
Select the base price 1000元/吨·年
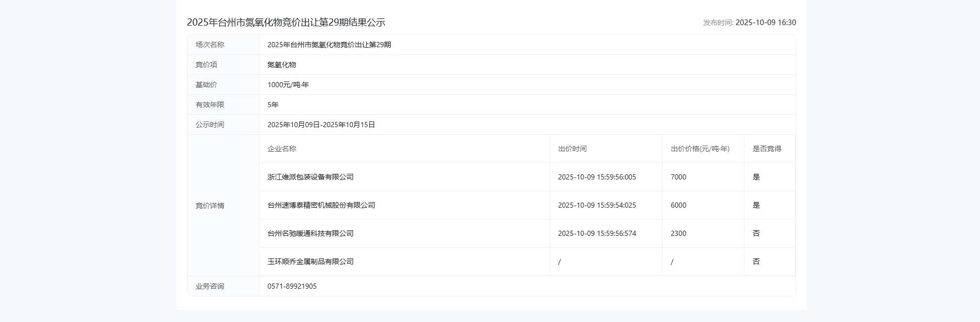pos(288,85)
